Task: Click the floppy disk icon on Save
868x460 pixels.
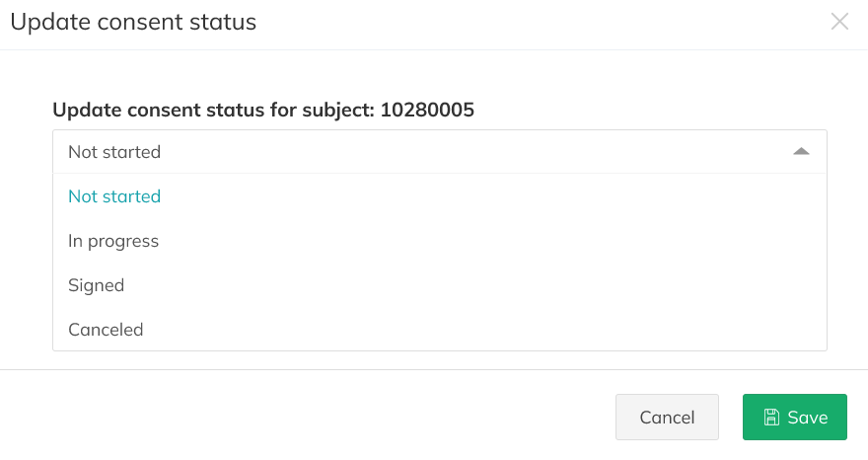Action: pos(772,418)
